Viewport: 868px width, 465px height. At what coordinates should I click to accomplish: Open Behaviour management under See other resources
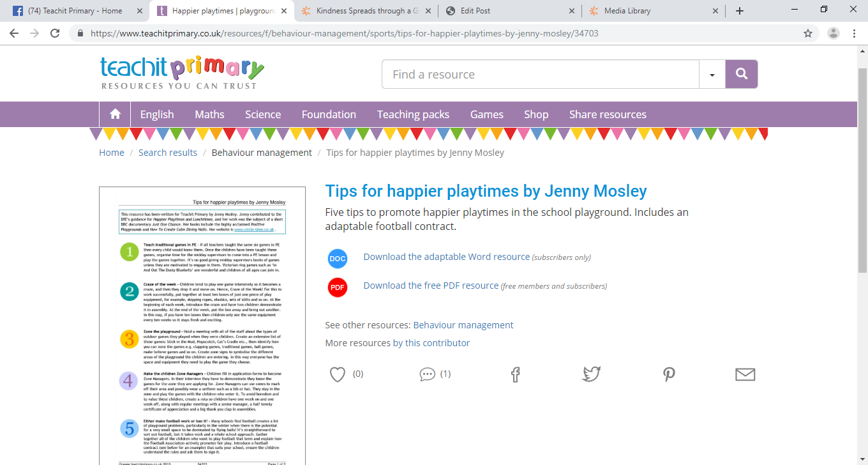(x=463, y=325)
